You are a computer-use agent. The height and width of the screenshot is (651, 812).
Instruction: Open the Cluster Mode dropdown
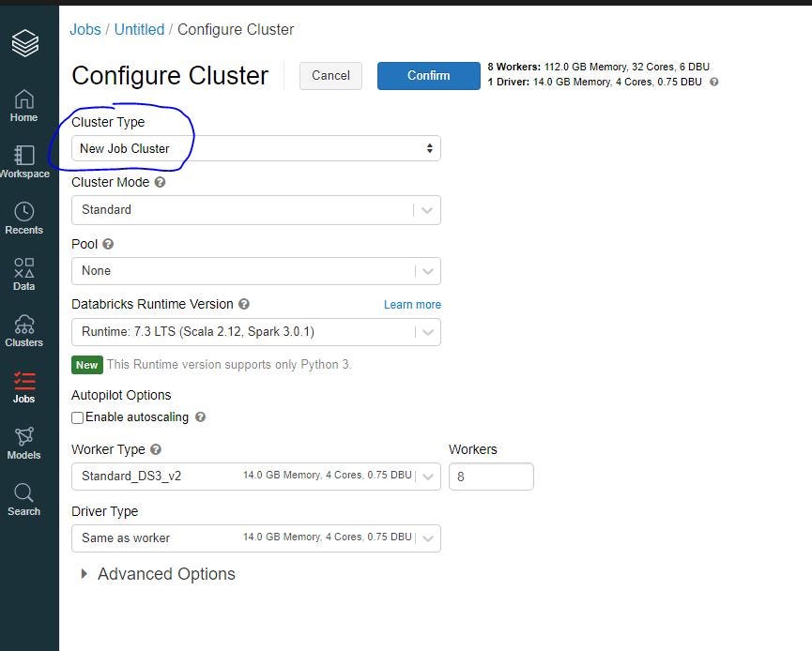tap(256, 210)
